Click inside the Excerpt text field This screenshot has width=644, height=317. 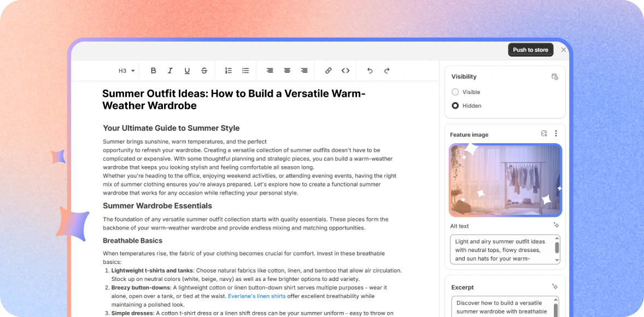coord(500,307)
